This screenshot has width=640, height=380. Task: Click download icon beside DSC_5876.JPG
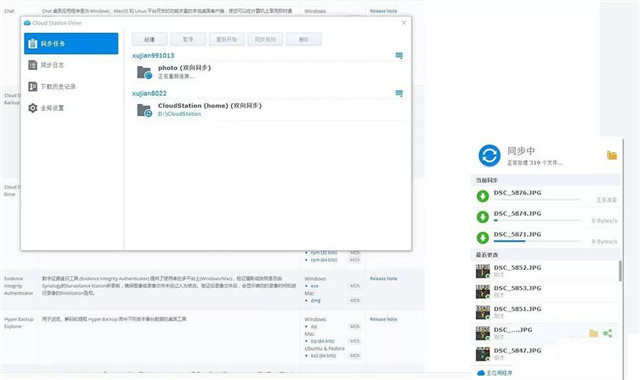[483, 196]
